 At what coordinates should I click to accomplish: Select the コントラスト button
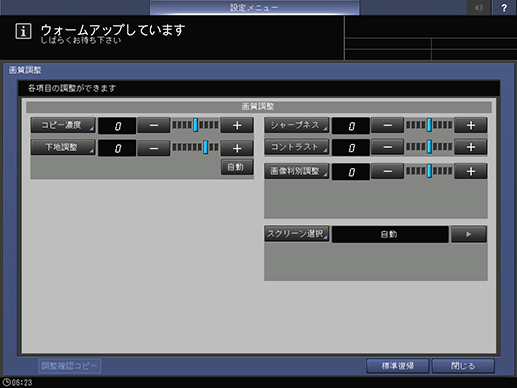pos(297,147)
